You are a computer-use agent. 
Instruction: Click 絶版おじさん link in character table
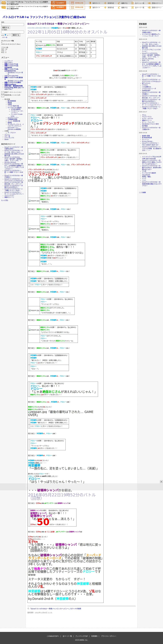(x=51, y=45)
